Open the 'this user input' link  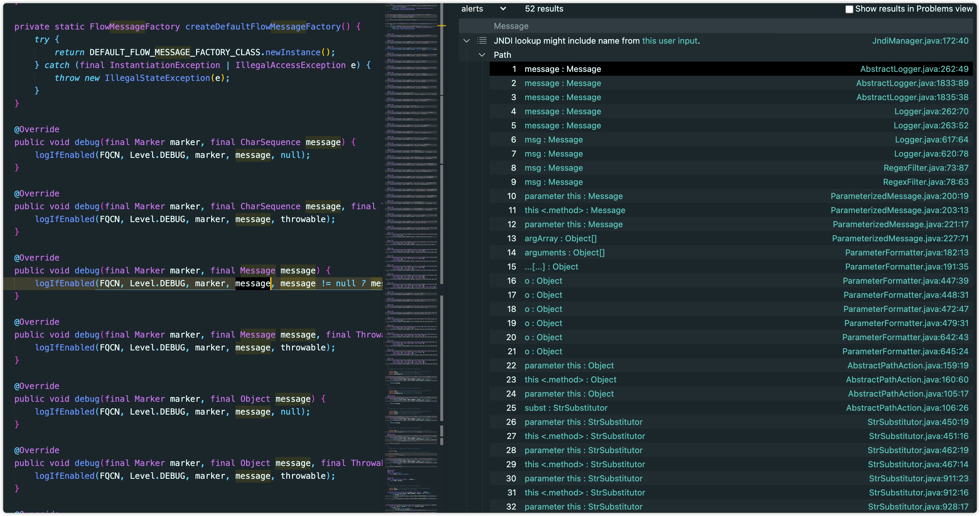pos(670,41)
